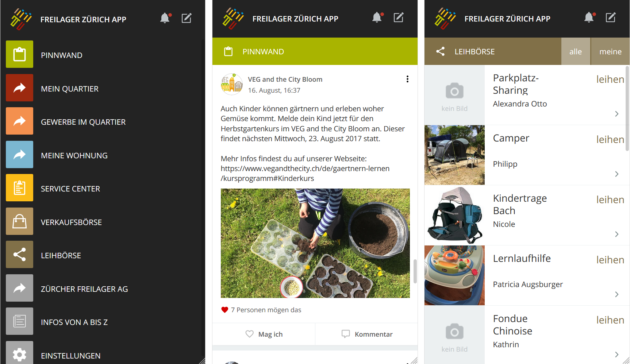The width and height of the screenshot is (630, 364).
Task: Open the green Pinnwand clipboard icon
Action: click(19, 54)
